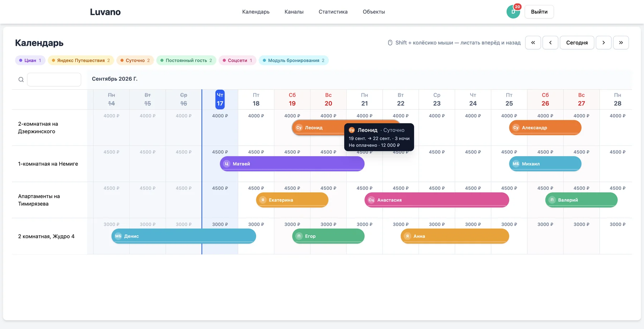
Task: Open the Календарь navigation item
Action: pos(256,12)
